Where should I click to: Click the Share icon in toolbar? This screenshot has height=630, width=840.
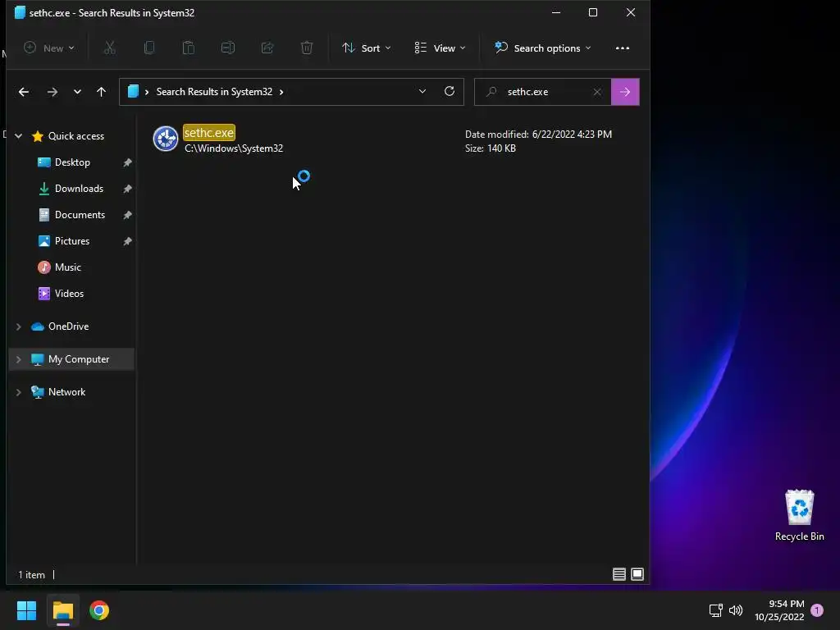tap(267, 48)
